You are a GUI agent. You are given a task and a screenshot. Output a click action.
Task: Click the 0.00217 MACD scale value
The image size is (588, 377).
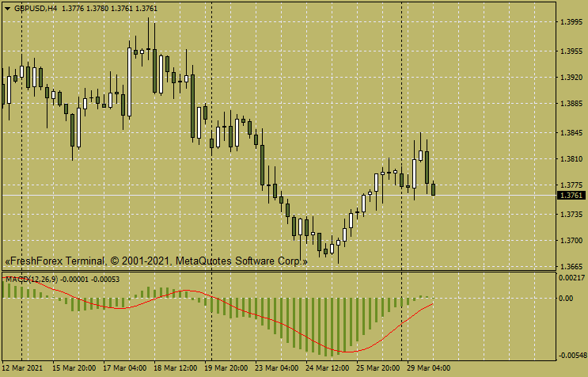tap(572, 278)
